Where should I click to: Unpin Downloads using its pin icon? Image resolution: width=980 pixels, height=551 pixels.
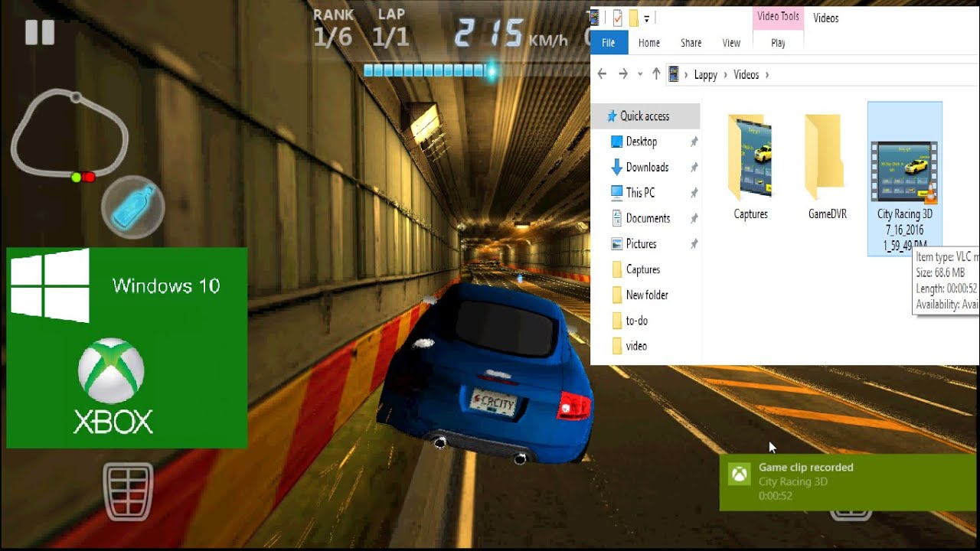(x=694, y=167)
